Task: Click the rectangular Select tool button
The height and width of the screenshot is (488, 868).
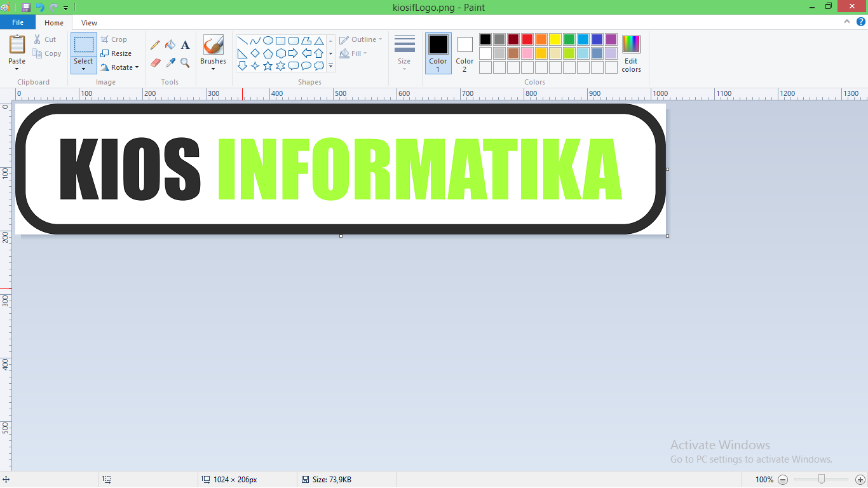Action: [83, 44]
